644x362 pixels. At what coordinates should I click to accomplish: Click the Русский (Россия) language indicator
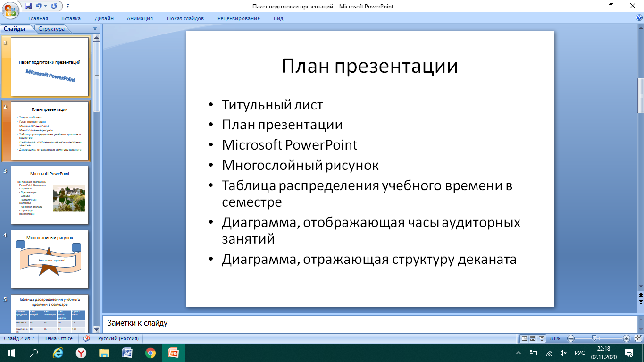point(118,338)
